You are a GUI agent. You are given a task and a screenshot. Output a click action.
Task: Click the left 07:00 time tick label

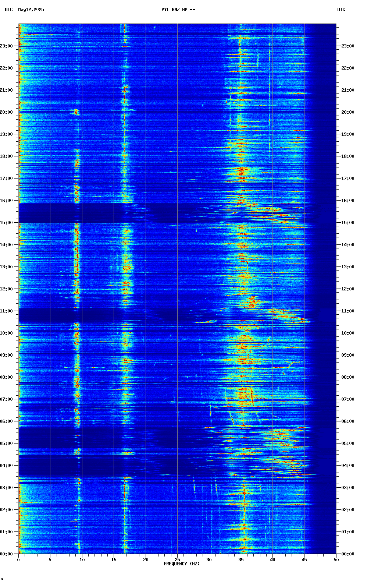coord(6,399)
